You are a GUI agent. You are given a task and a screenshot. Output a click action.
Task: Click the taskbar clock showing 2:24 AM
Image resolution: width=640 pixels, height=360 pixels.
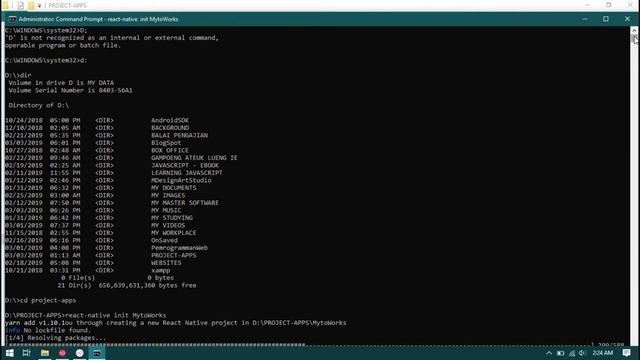tap(603, 353)
